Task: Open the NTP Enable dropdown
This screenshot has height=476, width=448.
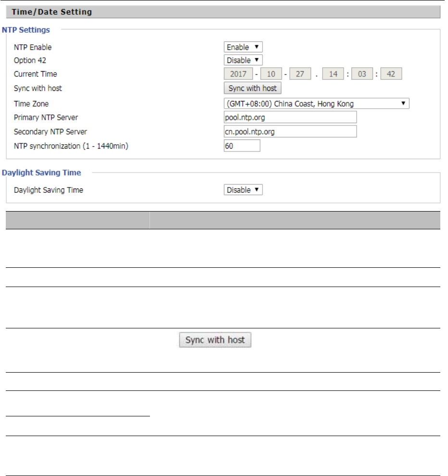Action: coord(243,47)
